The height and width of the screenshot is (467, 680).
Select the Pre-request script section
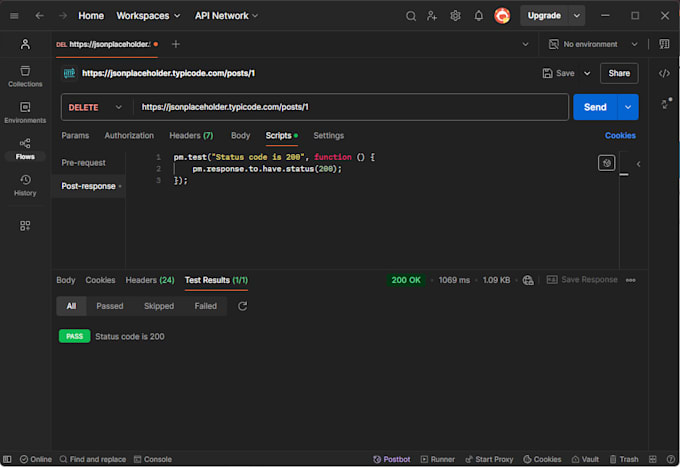pos(83,163)
